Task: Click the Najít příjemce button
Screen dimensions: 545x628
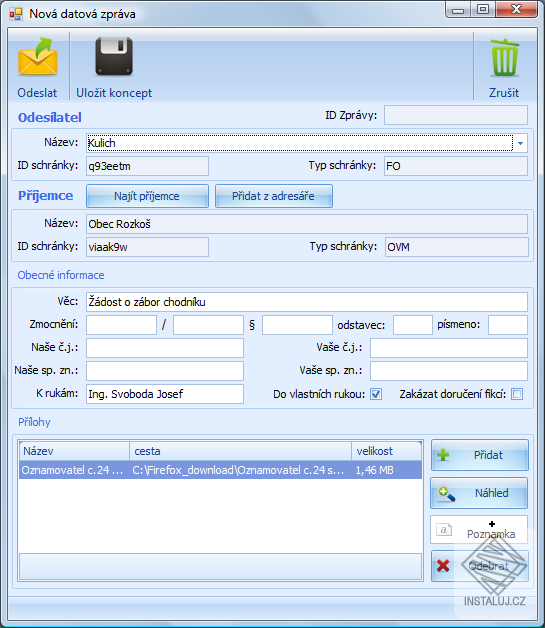Action: tap(147, 196)
